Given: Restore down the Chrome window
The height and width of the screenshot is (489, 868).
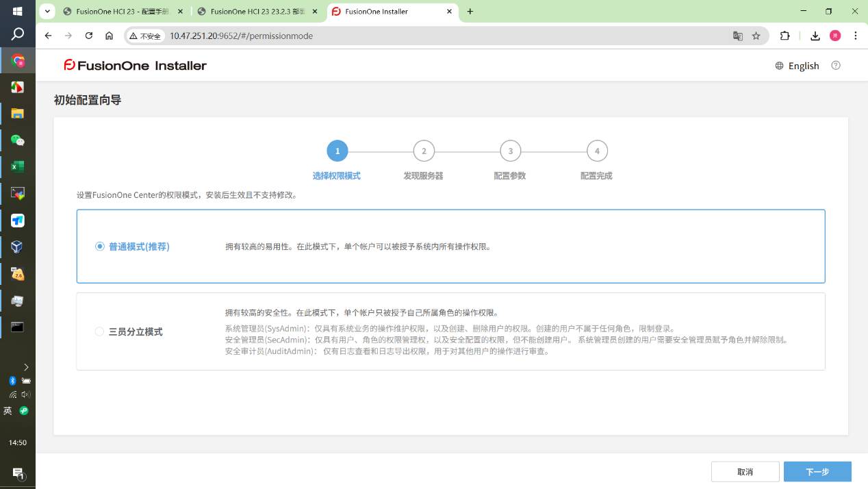Looking at the screenshot, I should click(x=829, y=12).
